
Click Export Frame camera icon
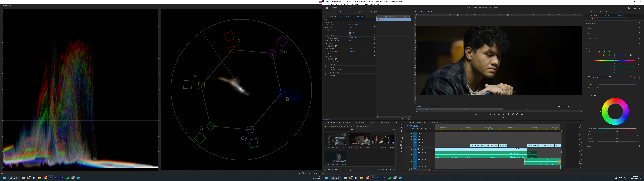(x=522, y=114)
